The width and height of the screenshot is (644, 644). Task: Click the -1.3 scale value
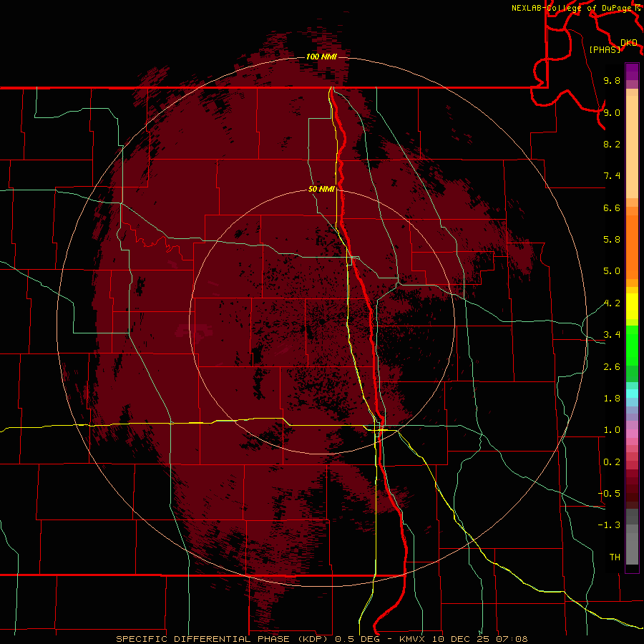coord(609,525)
